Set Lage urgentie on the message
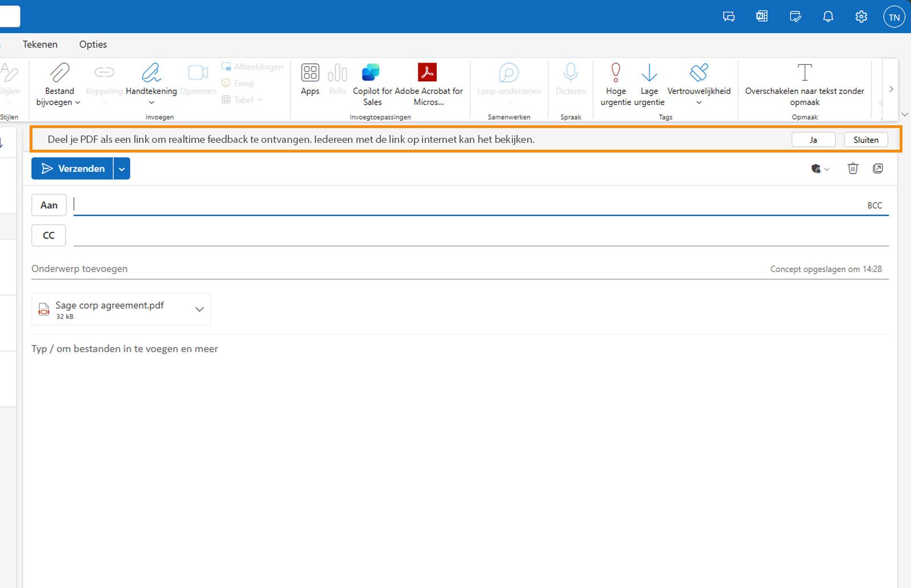The height and width of the screenshot is (588, 911). [x=649, y=84]
